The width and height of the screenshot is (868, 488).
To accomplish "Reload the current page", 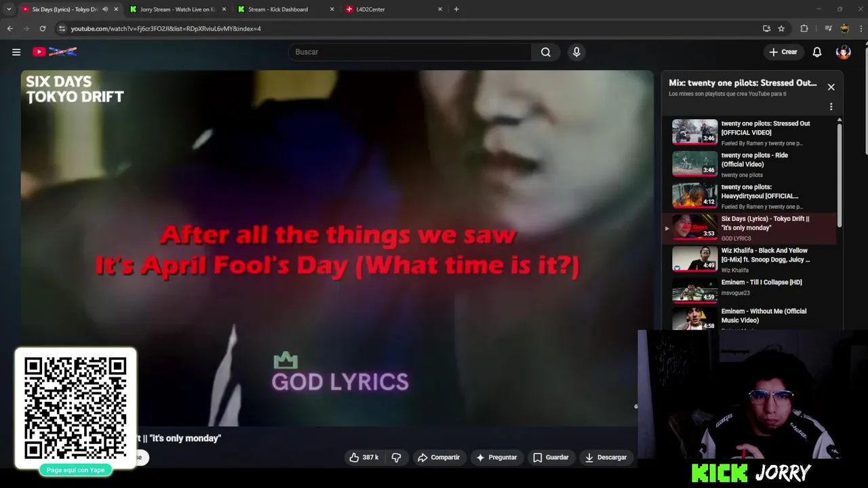I will (x=42, y=28).
